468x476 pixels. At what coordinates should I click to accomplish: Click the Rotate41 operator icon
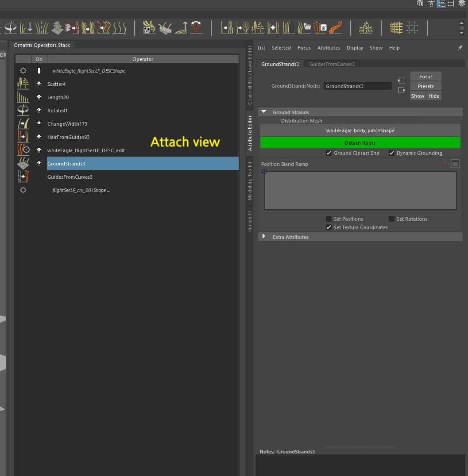point(23,111)
